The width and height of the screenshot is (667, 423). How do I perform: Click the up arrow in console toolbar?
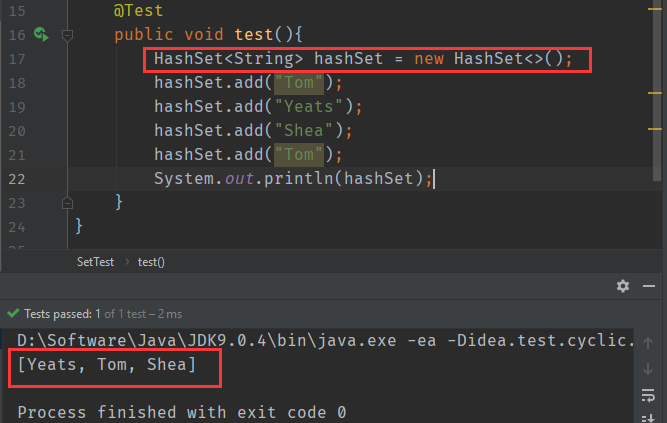[648, 343]
